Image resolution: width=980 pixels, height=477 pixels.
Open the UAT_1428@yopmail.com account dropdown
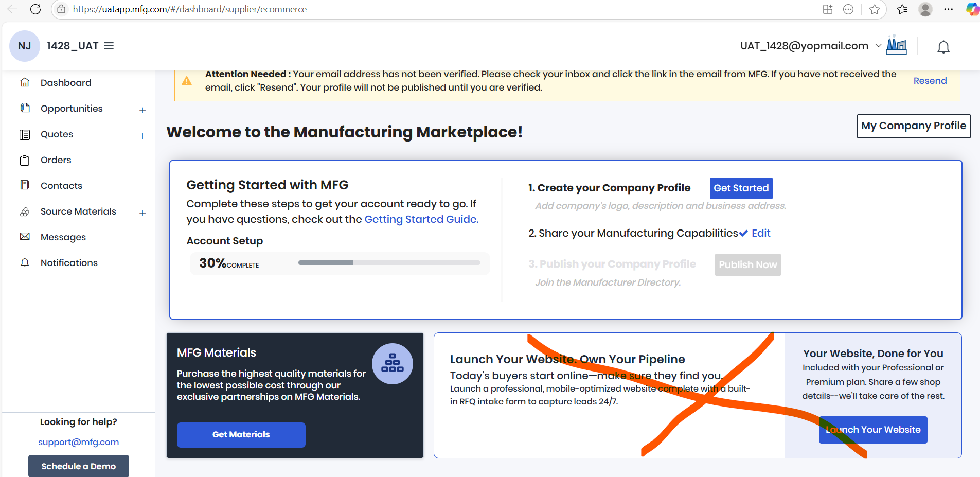pyautogui.click(x=810, y=46)
